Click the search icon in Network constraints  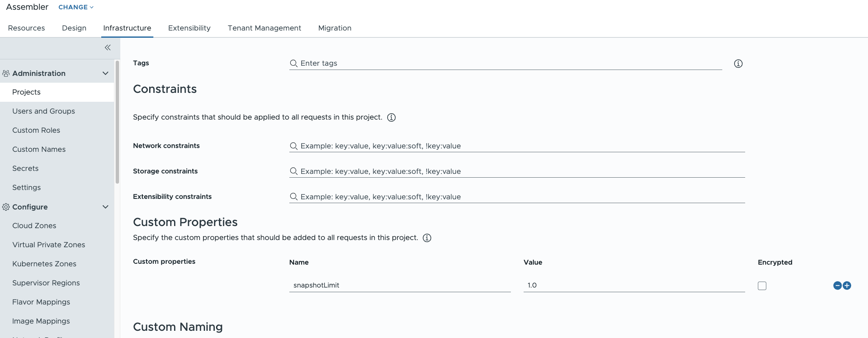pyautogui.click(x=294, y=146)
